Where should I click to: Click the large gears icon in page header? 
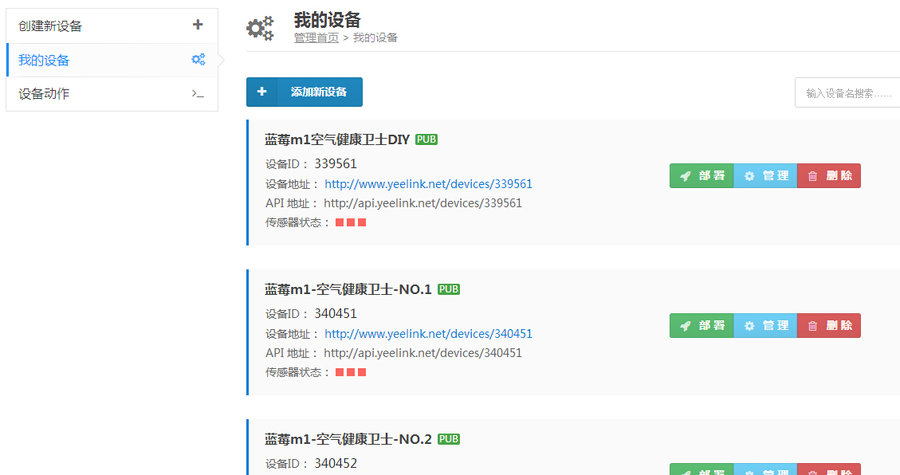point(260,29)
